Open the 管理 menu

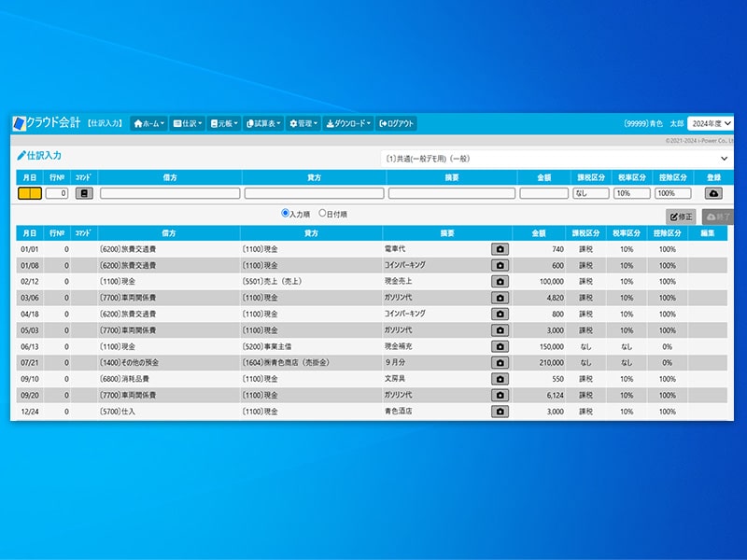click(304, 123)
